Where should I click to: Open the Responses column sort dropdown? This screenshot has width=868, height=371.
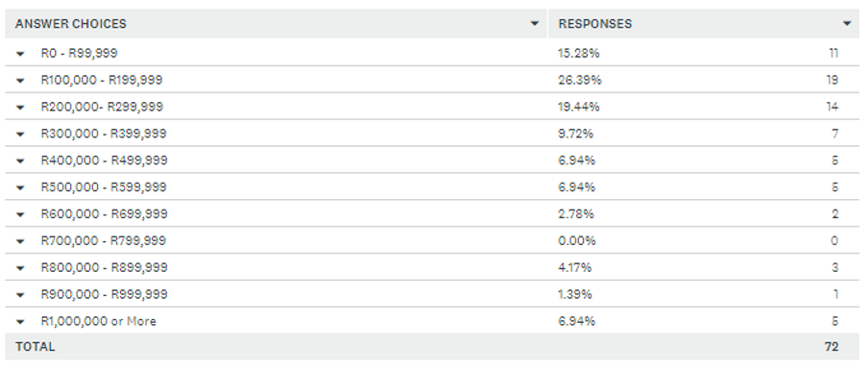tap(847, 24)
